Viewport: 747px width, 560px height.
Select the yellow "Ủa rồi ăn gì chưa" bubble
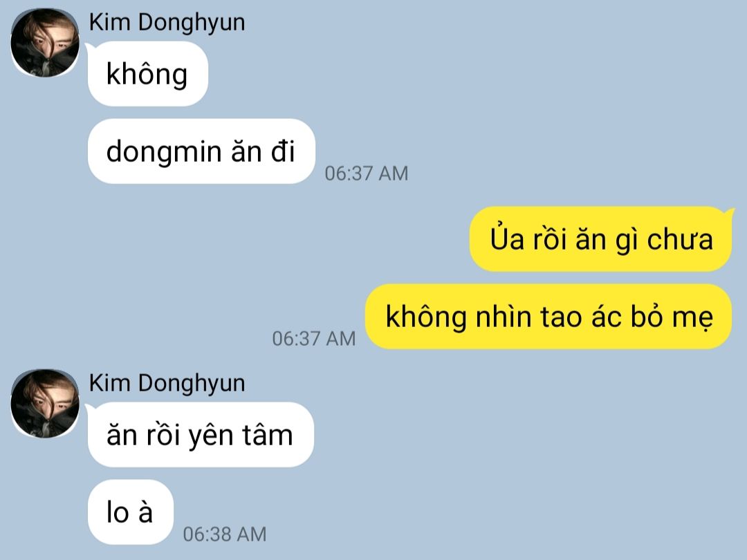click(x=601, y=239)
